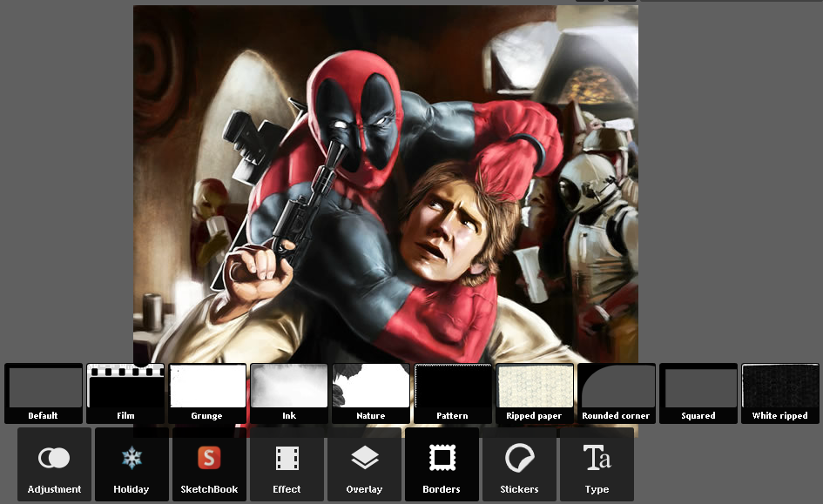Select the Rounded corner border set
The width and height of the screenshot is (823, 504).
[617, 393]
